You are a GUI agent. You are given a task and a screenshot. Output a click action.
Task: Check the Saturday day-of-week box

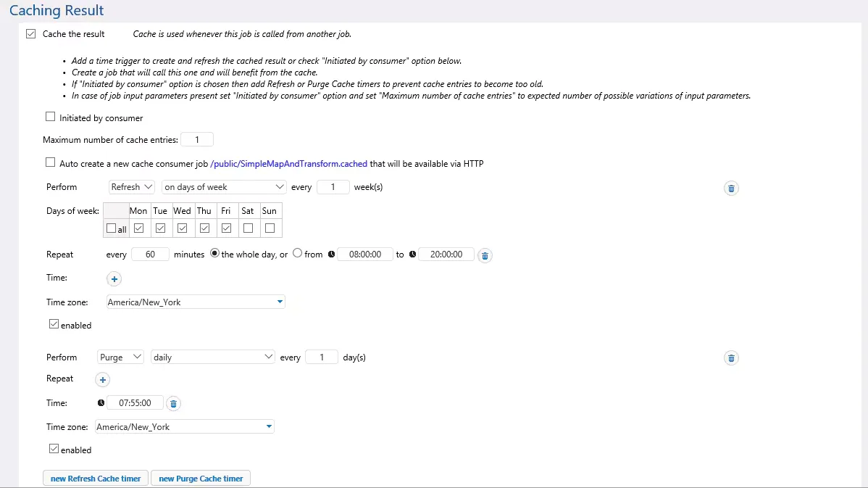click(248, 228)
